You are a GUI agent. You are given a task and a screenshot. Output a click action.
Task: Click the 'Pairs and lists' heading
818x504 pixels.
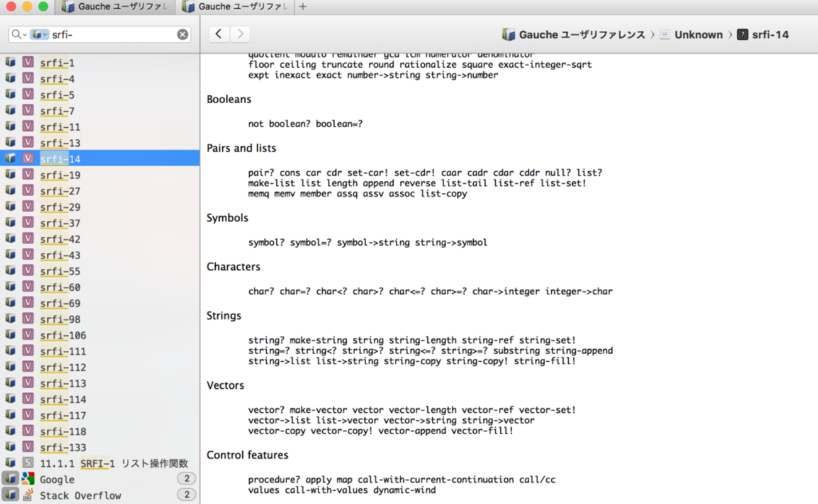[242, 148]
